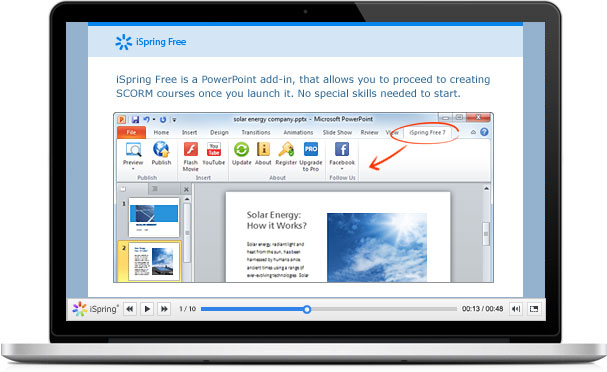
Task: Switch to the Design tab
Action: click(219, 132)
